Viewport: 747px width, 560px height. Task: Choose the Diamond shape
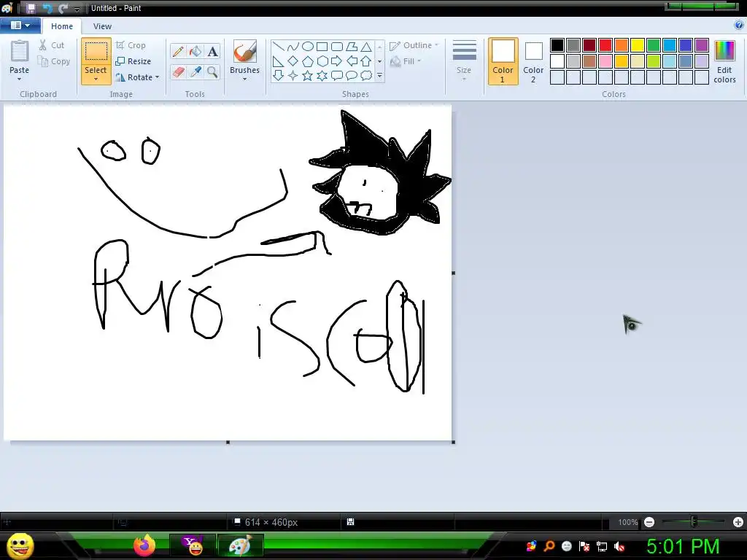tap(293, 61)
